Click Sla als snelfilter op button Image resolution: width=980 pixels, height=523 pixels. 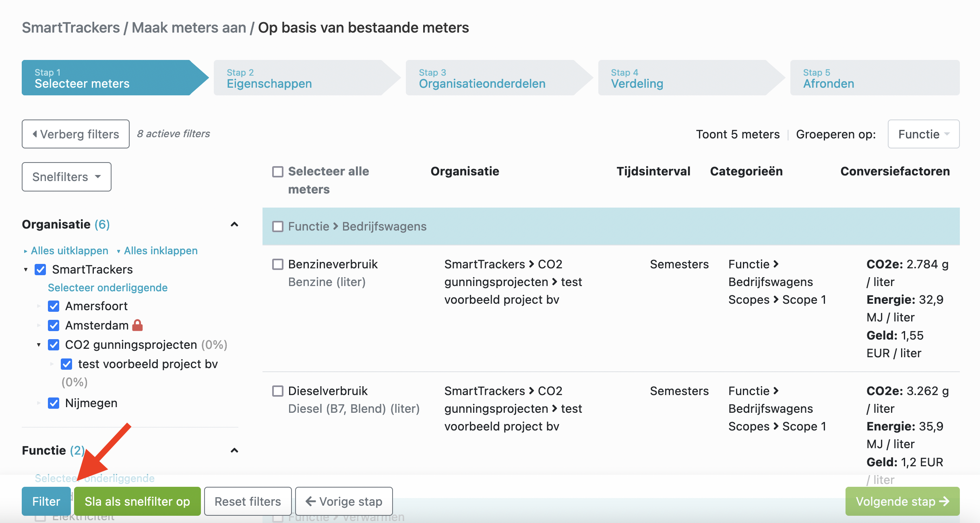(x=137, y=501)
